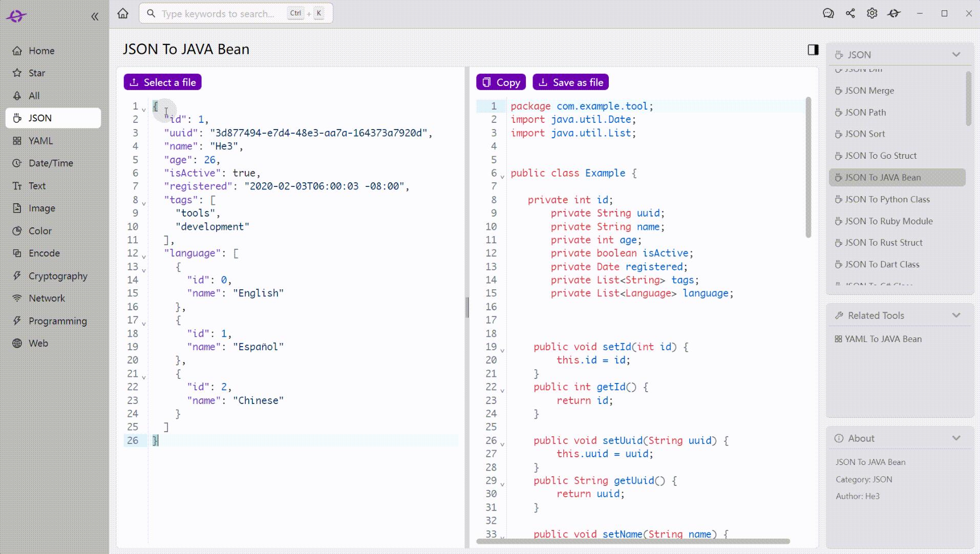Switch to the YAML category

click(41, 140)
